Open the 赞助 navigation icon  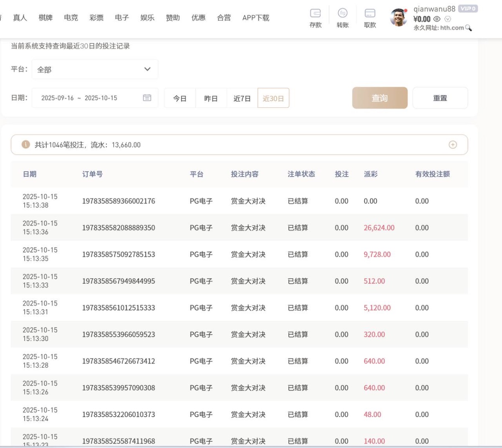pyautogui.click(x=172, y=18)
